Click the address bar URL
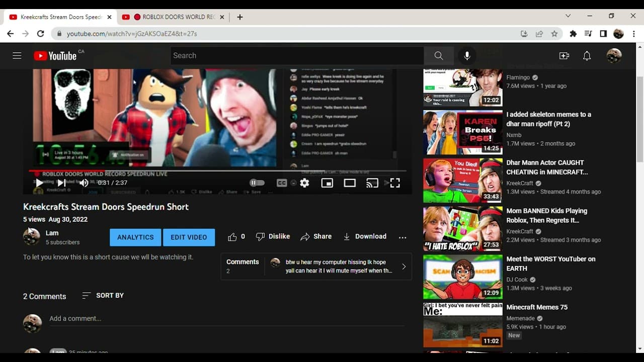 coord(132,34)
